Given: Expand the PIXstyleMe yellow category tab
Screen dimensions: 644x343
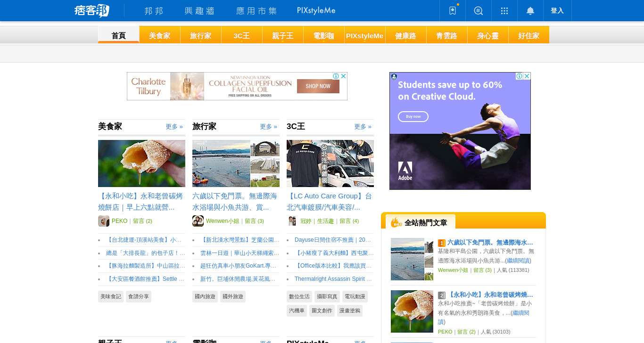Looking at the screenshot, I should click(364, 35).
